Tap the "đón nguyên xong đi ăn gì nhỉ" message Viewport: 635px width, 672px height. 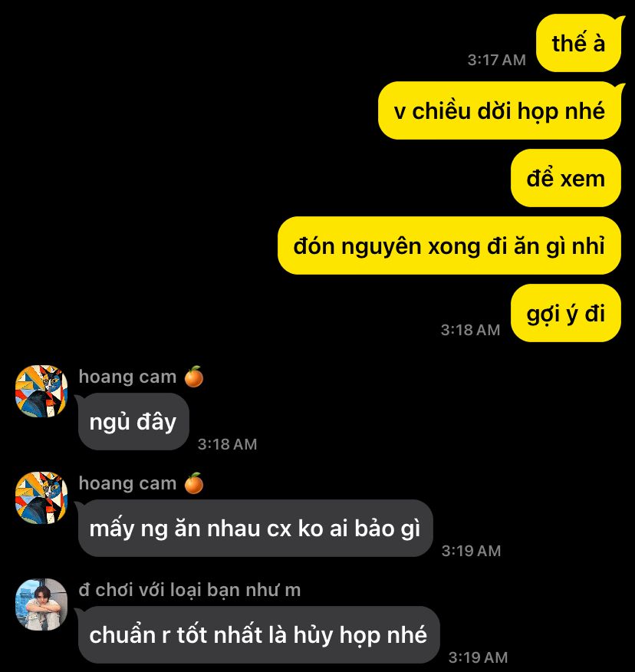pos(449,245)
